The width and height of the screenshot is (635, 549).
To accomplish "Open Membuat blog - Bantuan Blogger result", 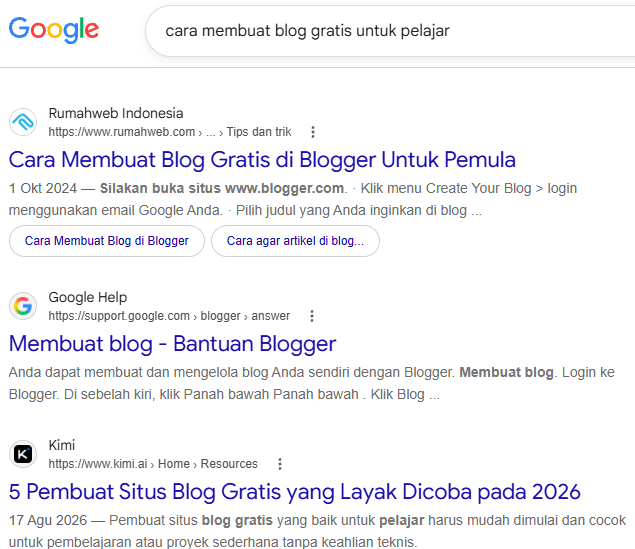I will [173, 344].
